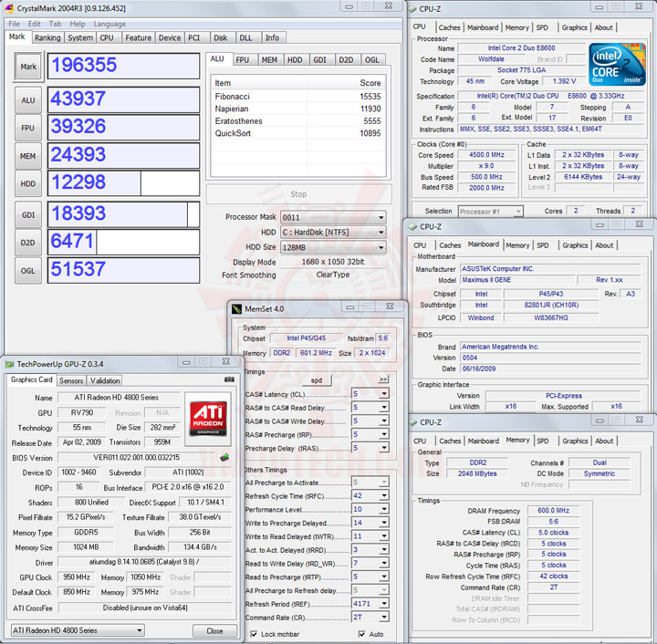
Task: Open the Language menu in CrystalMark
Action: point(109,24)
